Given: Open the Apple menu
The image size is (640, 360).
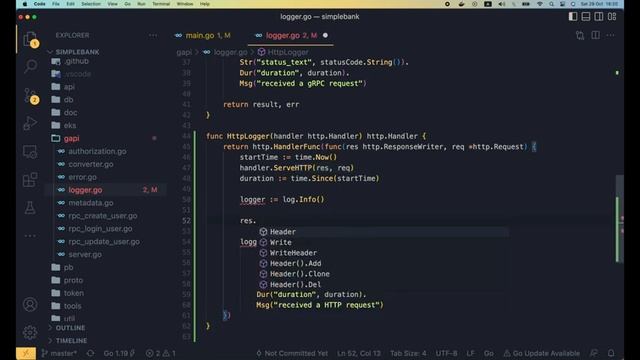Looking at the screenshot, I should pos(24,4).
